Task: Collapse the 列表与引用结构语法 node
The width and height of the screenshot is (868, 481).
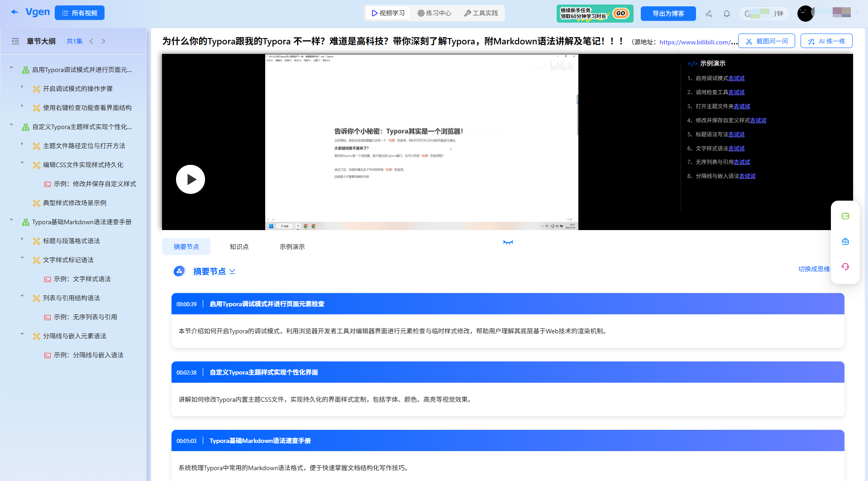Action: [x=22, y=296]
